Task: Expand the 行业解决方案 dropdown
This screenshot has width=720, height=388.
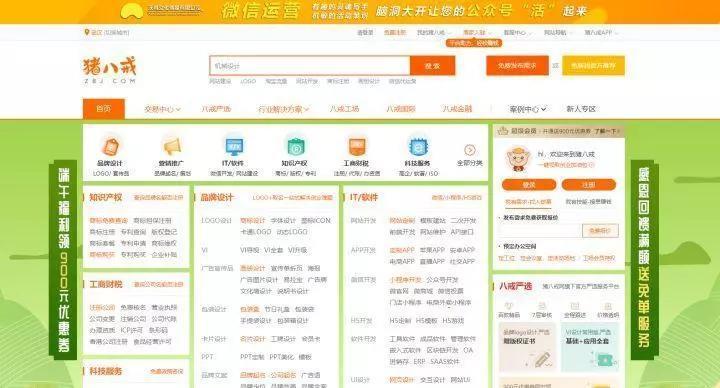Action: coord(284,109)
